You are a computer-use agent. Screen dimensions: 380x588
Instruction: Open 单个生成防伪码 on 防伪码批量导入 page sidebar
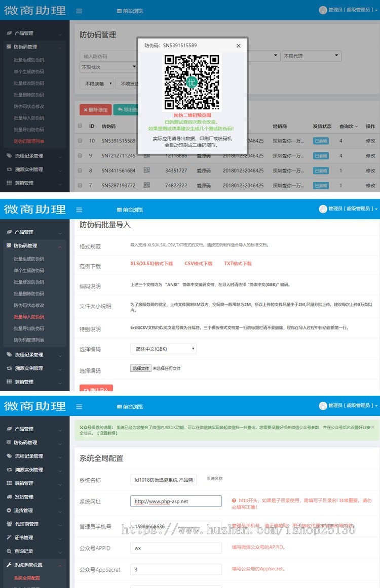pos(29,270)
